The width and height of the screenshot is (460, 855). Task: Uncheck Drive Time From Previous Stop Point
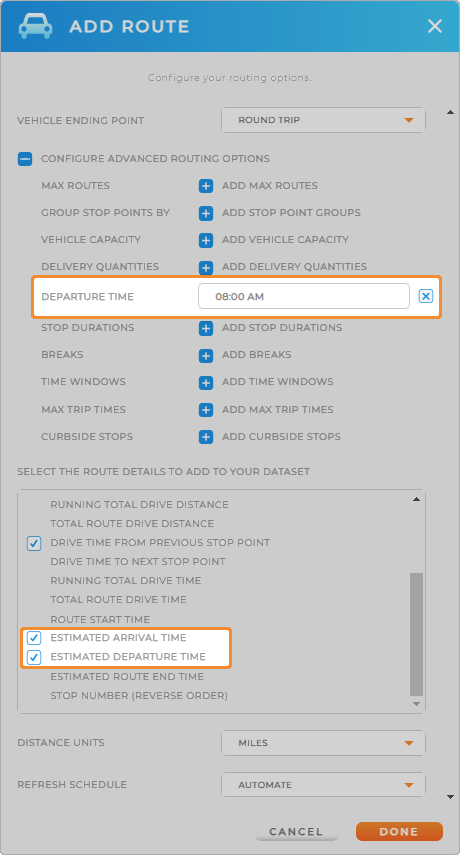coord(34,543)
